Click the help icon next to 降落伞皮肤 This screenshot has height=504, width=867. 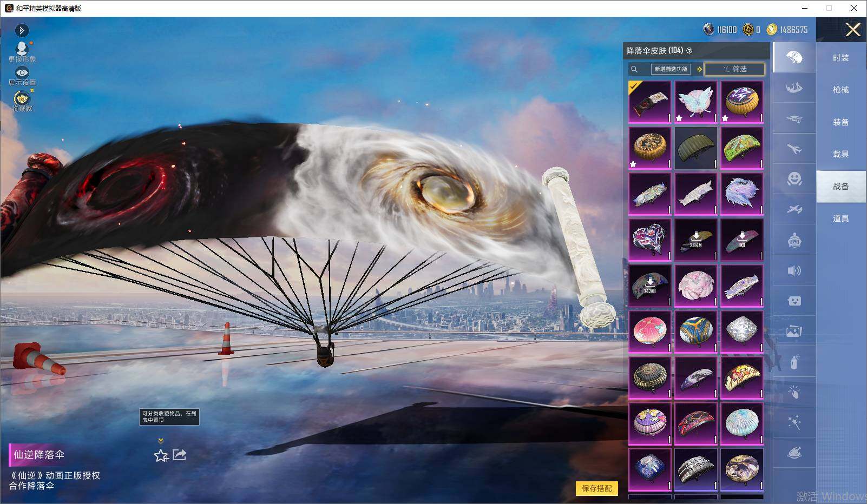689,51
